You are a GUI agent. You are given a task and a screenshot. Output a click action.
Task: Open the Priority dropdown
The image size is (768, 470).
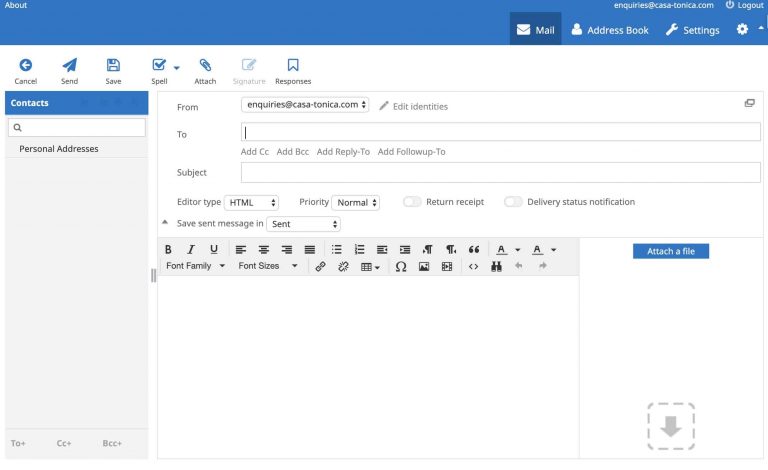pos(356,202)
